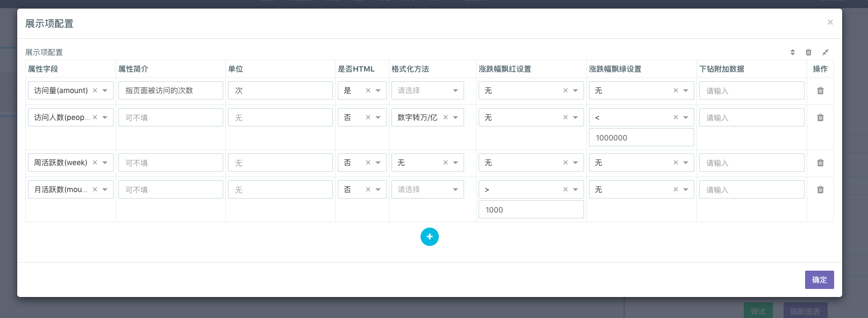Clear the 否 HTML selection in 访问人数 row
The width and height of the screenshot is (868, 318).
(x=368, y=117)
